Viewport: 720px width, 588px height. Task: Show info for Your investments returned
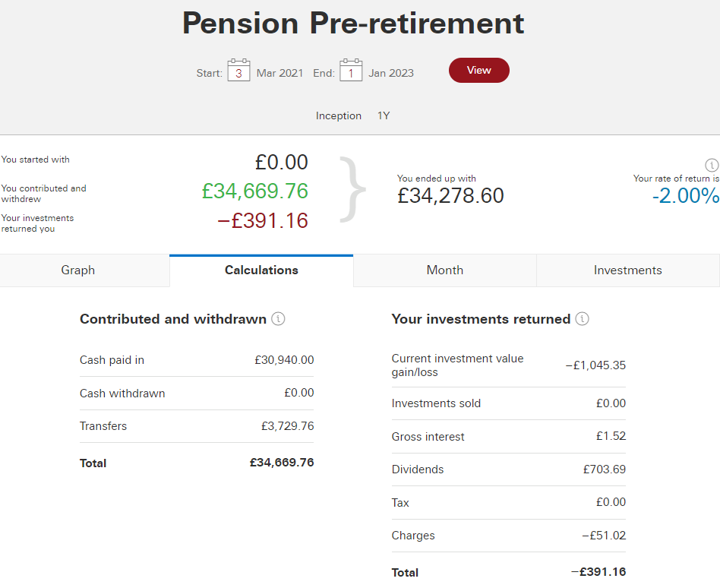583,318
